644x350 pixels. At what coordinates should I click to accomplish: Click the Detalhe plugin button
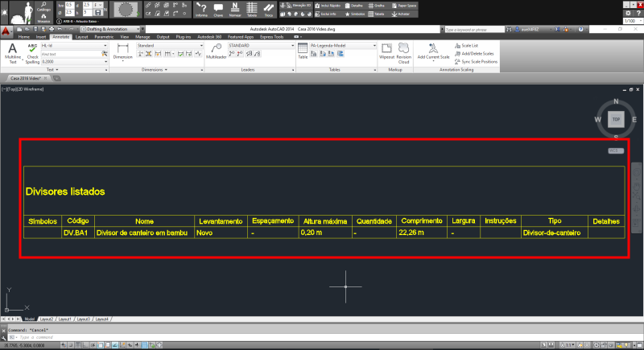(354, 6)
